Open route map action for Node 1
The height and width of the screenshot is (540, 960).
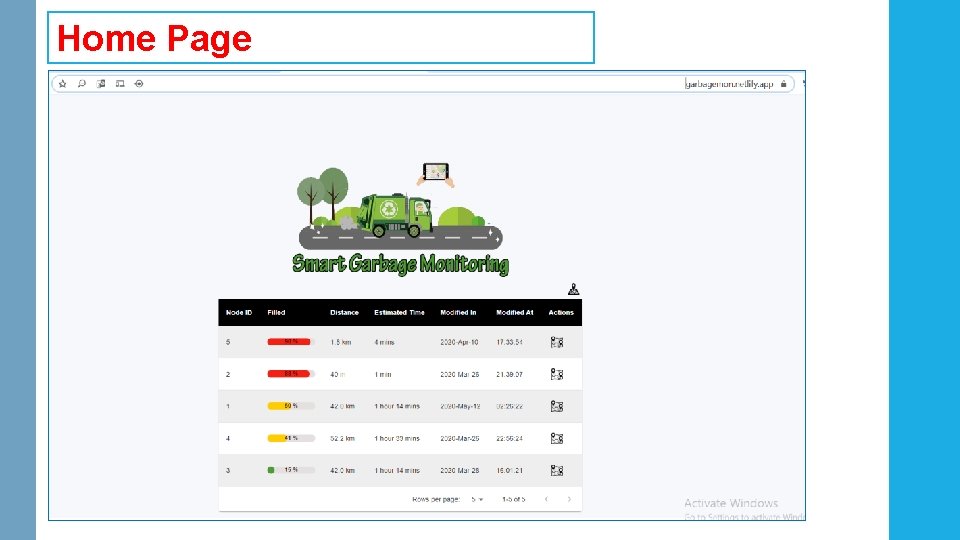(x=557, y=406)
